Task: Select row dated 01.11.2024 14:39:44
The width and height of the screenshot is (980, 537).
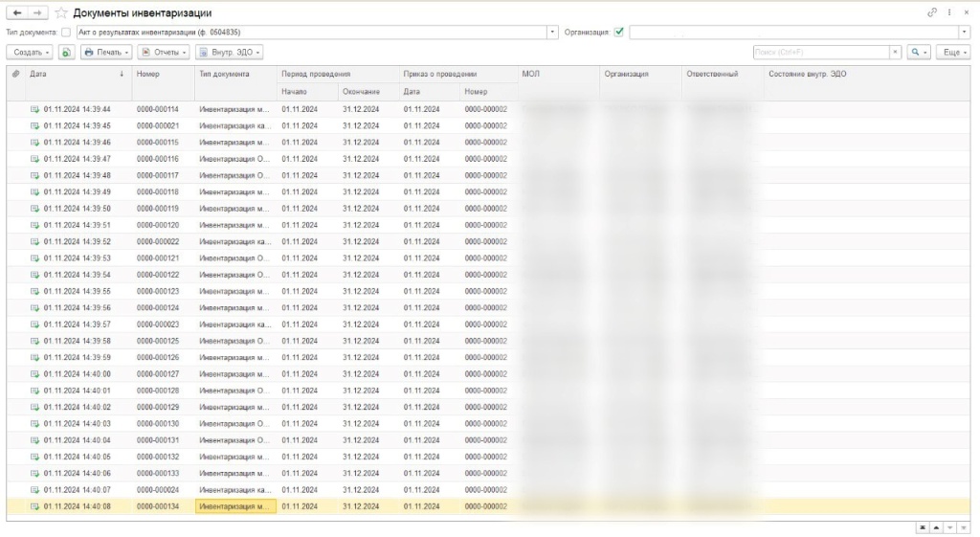Action: click(x=488, y=109)
